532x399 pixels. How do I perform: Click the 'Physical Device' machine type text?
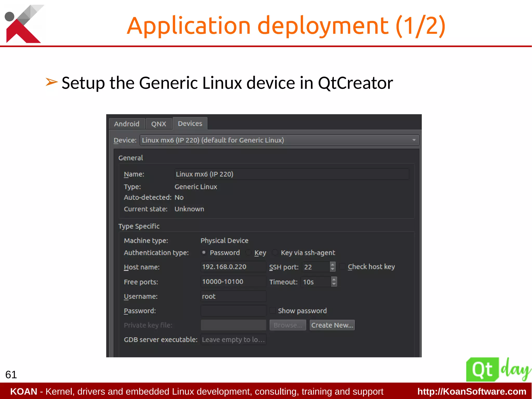click(x=224, y=241)
